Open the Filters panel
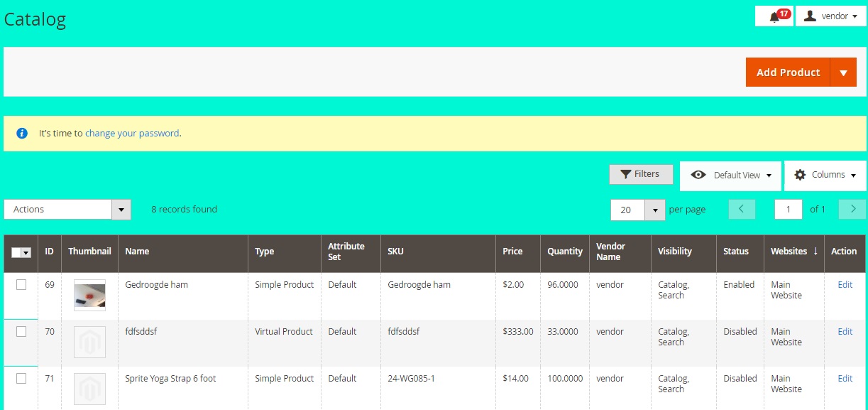Viewport: 868px width, 410px height. click(x=640, y=174)
